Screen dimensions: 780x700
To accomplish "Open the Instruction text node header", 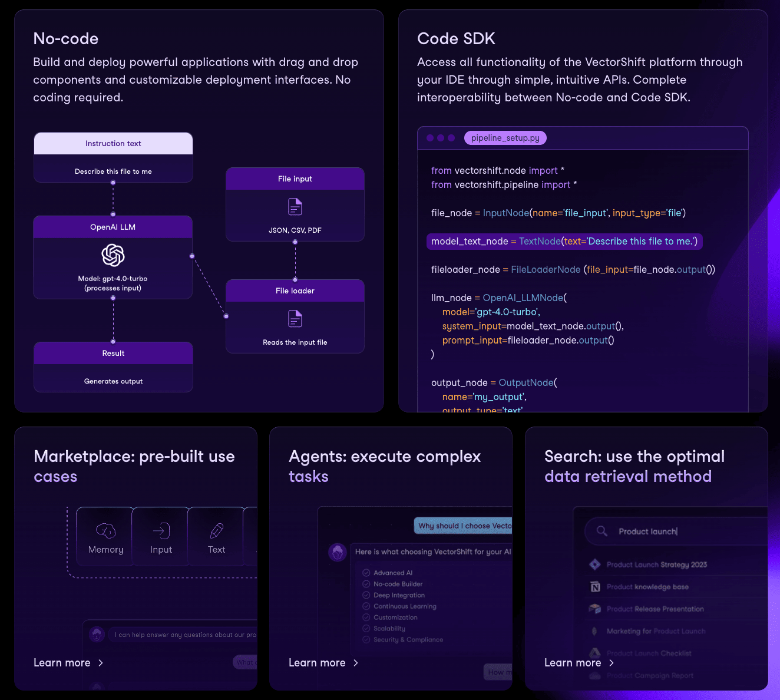I will (x=113, y=144).
